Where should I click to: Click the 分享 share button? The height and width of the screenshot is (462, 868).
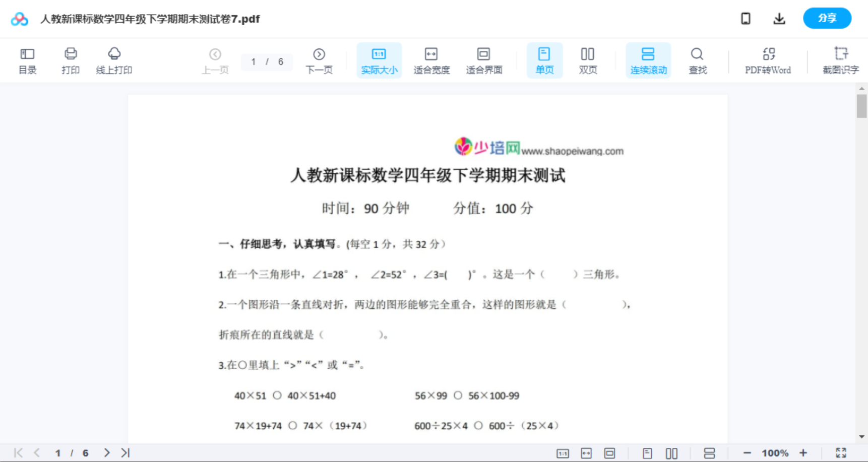827,18
